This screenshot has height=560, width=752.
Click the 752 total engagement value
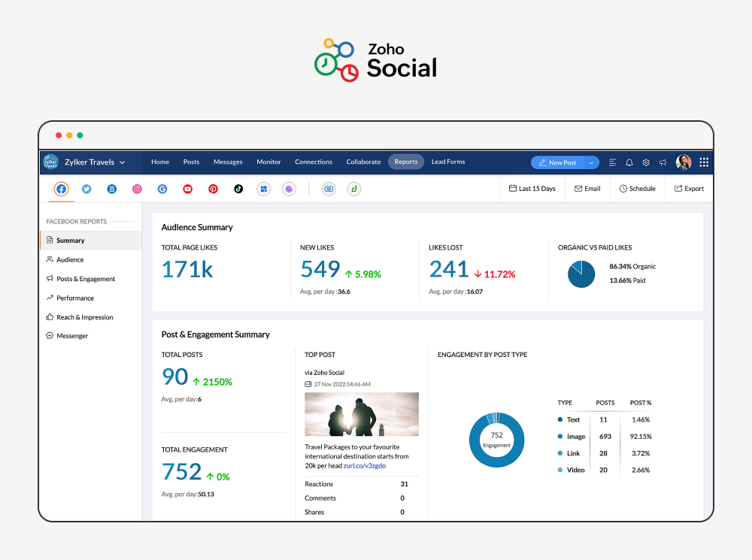181,472
